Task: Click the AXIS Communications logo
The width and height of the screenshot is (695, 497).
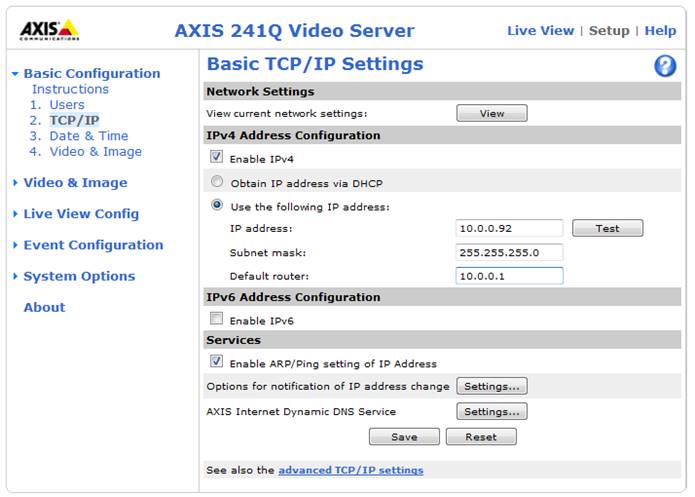Action: pyautogui.click(x=50, y=30)
